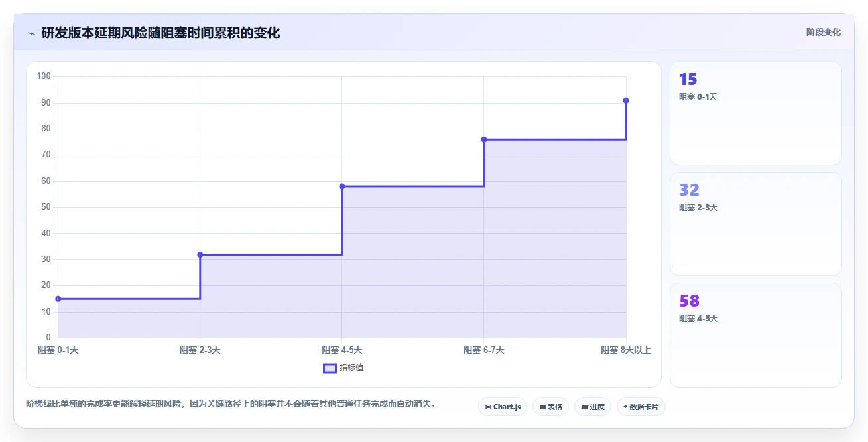
Task: Click the 阶段变化 label in header
Action: point(824,32)
